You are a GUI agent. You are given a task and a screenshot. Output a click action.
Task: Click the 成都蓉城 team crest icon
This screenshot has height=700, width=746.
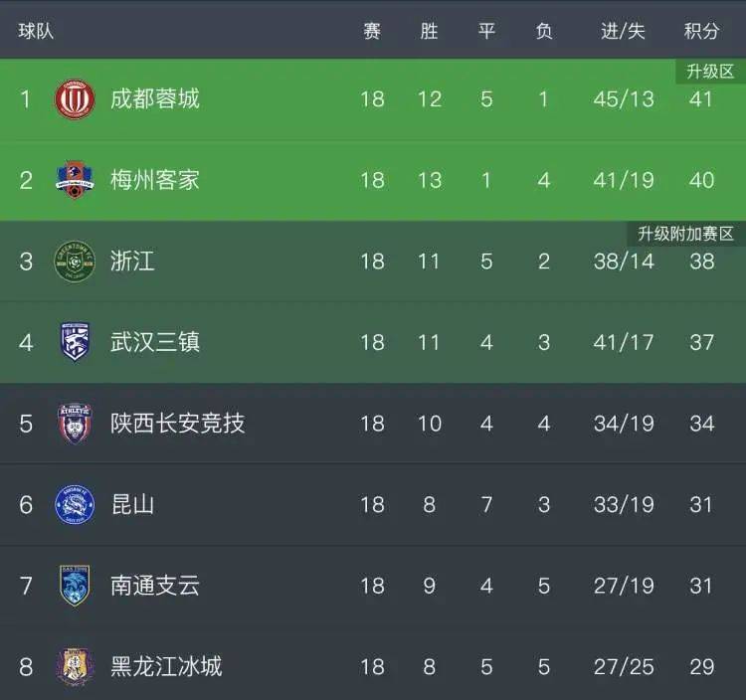tap(75, 98)
